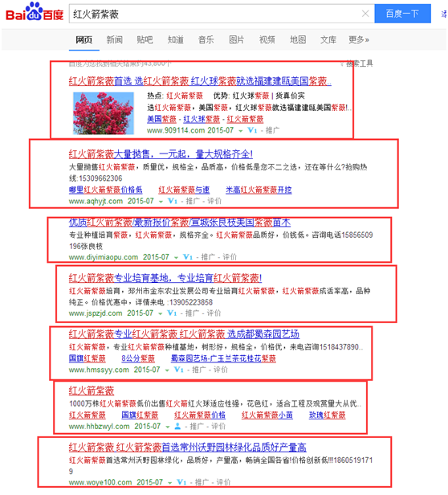Click the Baidu paw logo

pyautogui.click(x=35, y=12)
